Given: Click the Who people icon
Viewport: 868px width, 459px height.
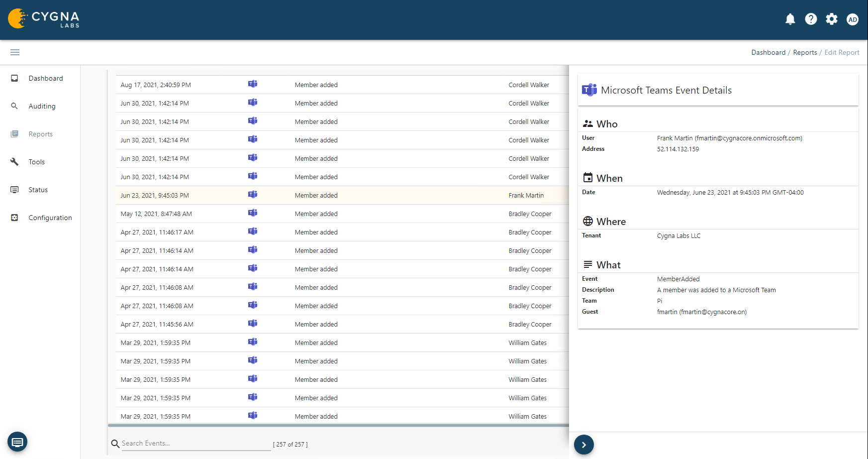Looking at the screenshot, I should (x=588, y=123).
